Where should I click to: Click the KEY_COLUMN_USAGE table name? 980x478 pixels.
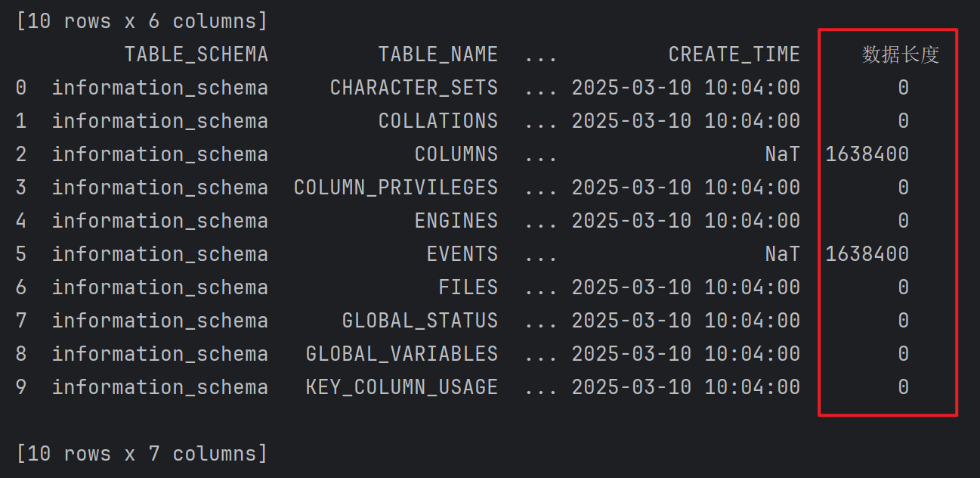tap(401, 387)
